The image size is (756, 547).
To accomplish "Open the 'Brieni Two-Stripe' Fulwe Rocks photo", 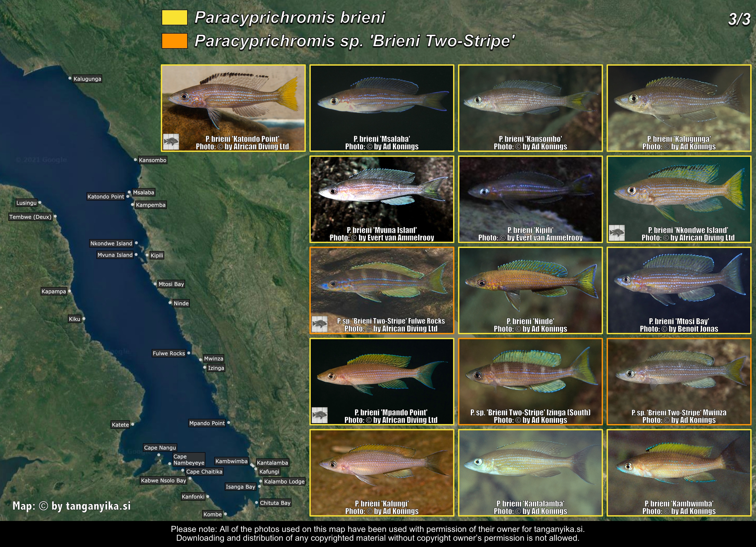I will click(x=382, y=290).
